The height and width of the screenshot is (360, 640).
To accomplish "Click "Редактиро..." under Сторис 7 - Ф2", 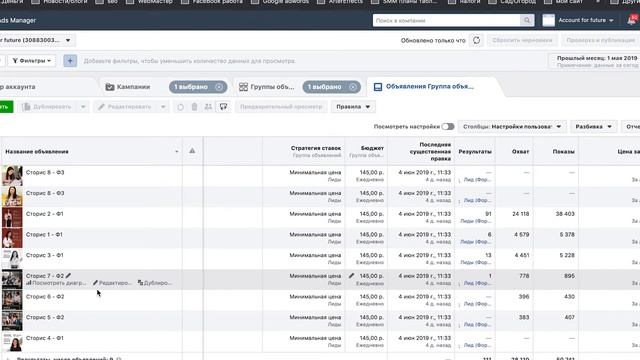I will click(x=112, y=283).
